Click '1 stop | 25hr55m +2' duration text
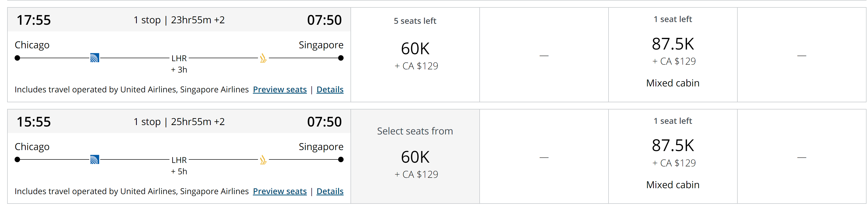This screenshot has width=868, height=207. coord(179,122)
